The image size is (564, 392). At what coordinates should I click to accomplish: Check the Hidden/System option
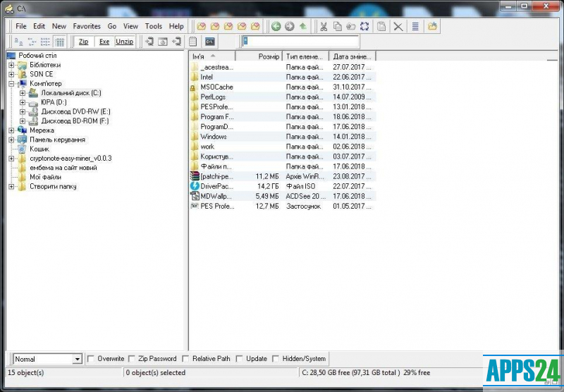coord(276,359)
